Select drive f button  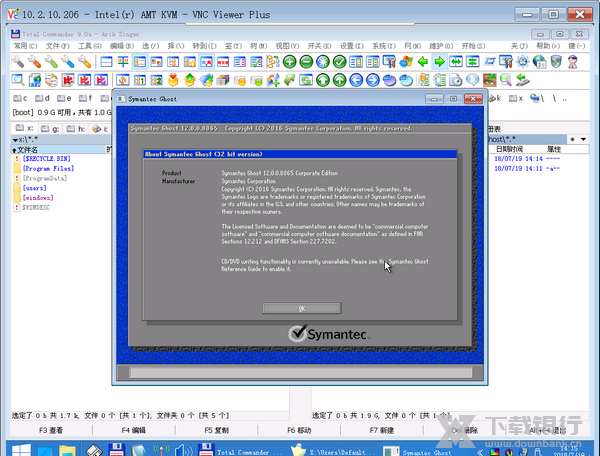tap(85, 98)
